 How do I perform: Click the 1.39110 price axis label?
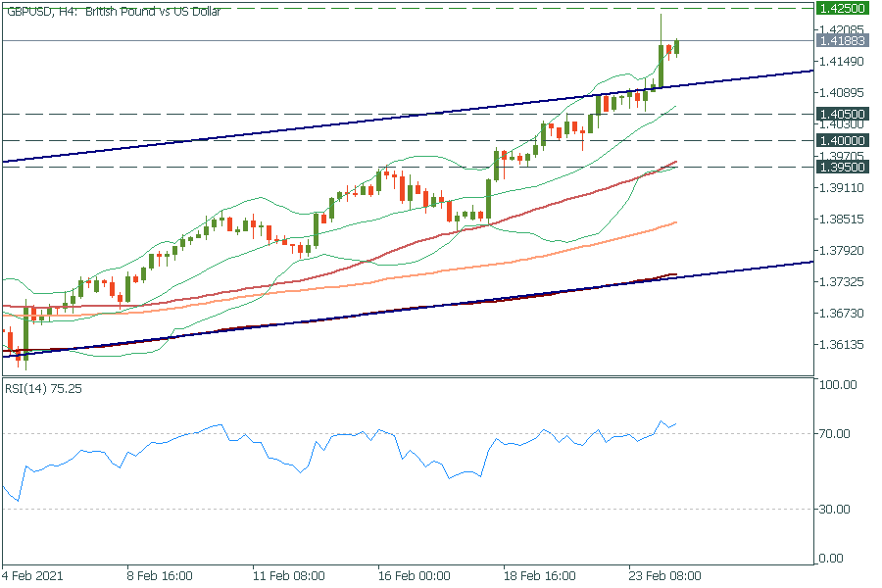(842, 187)
